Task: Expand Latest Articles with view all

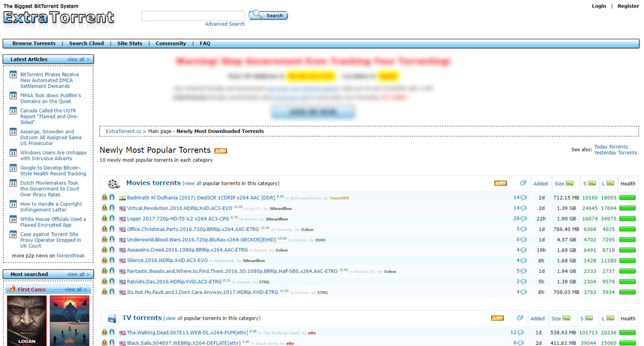Action: [x=78, y=59]
